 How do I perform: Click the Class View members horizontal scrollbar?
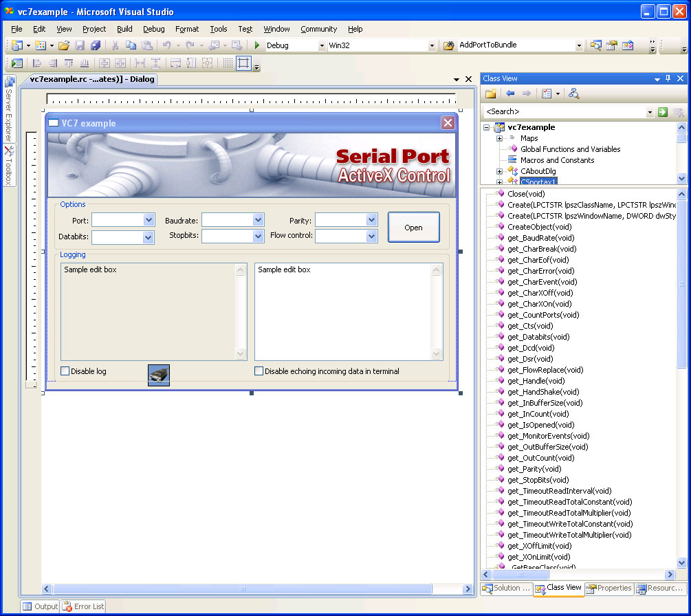(579, 574)
